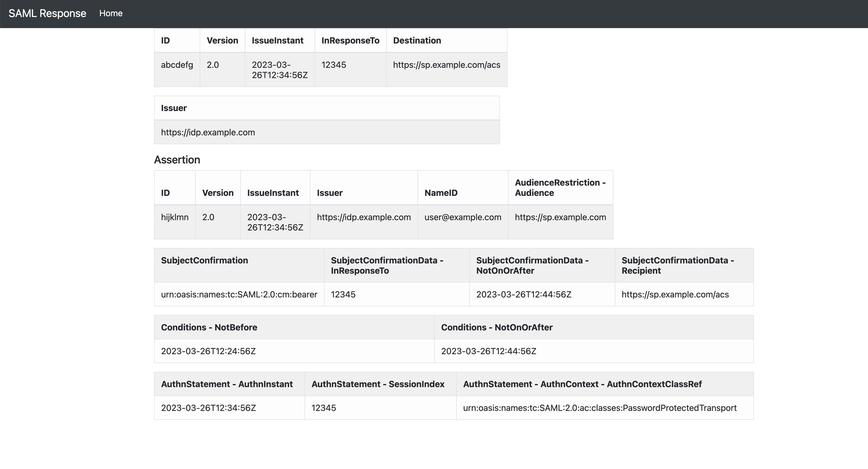Click the standalone Issuer table header
The image size is (868, 469).
pyautogui.click(x=327, y=108)
